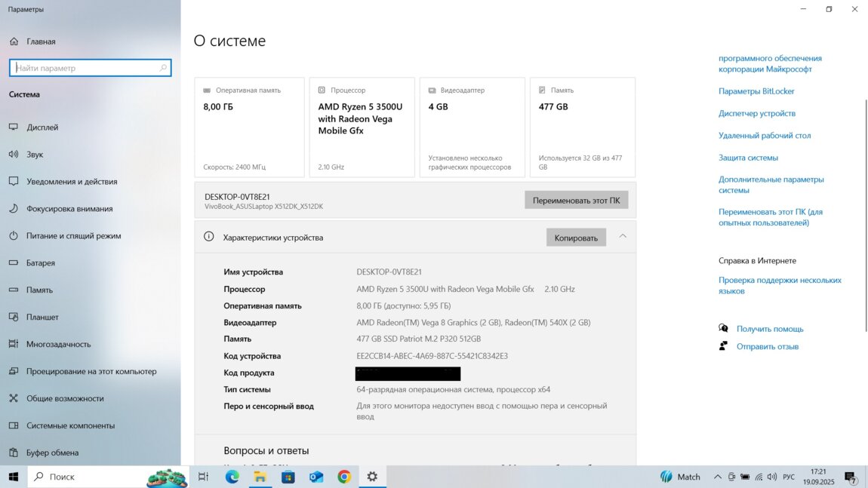Viewport: 868px width, 488px height.
Task: Click the Find a setting search field
Action: 87,68
